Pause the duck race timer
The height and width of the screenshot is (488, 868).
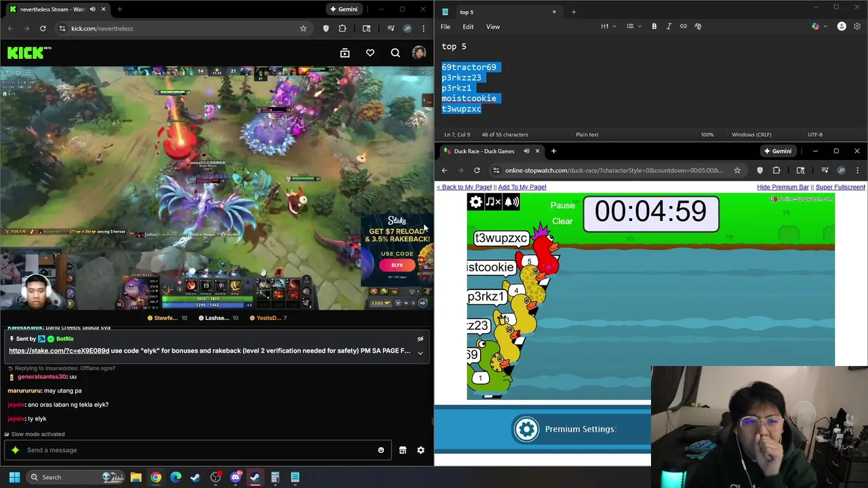562,205
